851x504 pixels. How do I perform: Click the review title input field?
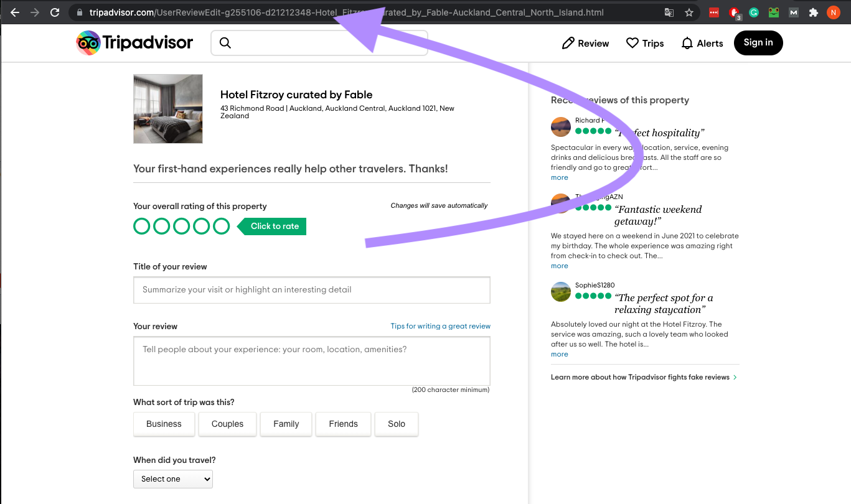pos(311,290)
